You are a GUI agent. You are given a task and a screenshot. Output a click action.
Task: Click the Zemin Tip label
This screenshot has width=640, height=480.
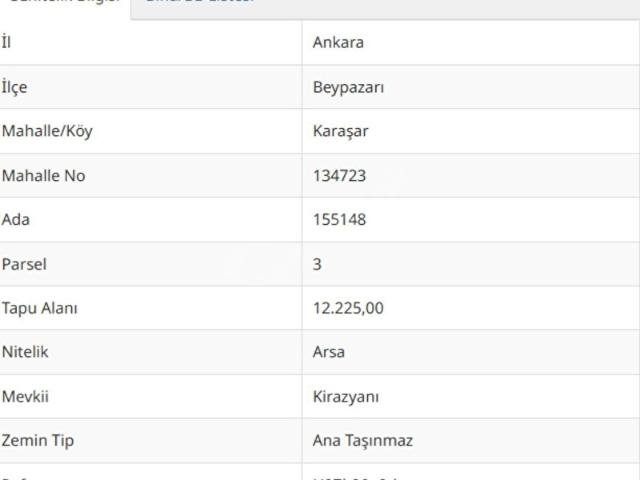coord(38,440)
